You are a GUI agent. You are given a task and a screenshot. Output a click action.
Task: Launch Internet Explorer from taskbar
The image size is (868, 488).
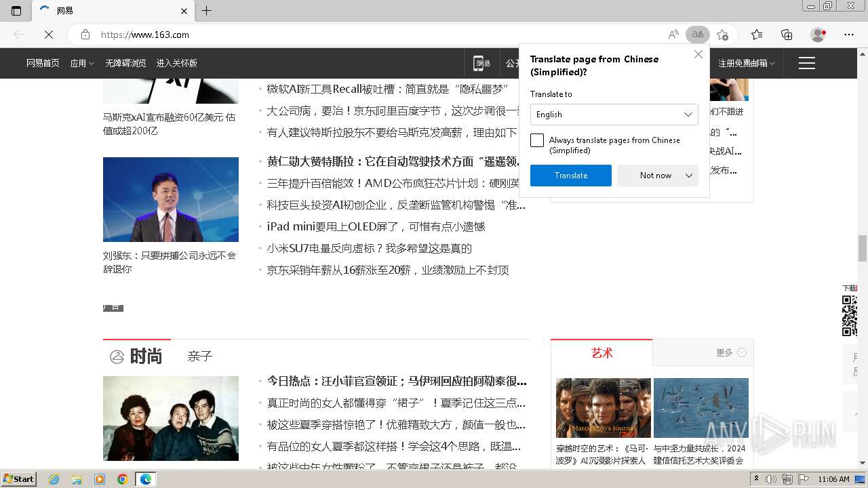tap(54, 479)
